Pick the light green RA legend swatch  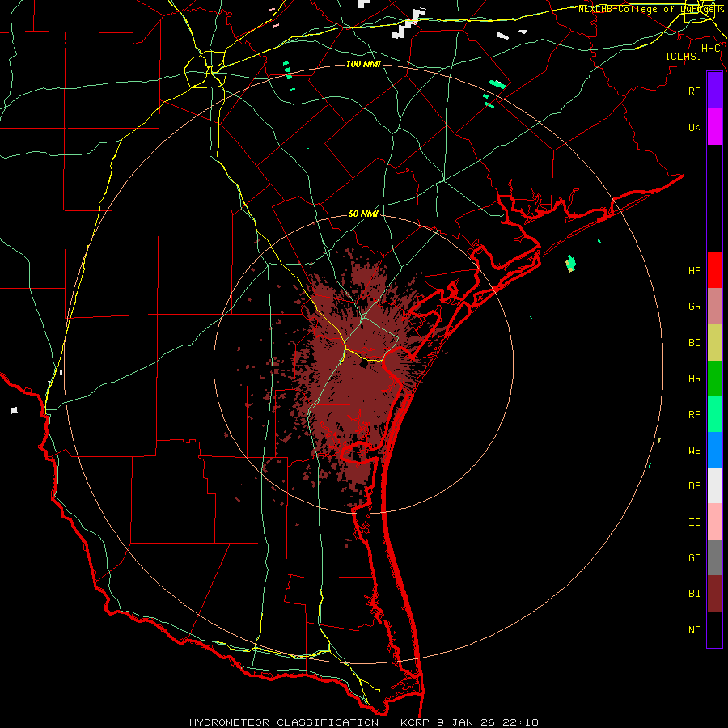(714, 414)
